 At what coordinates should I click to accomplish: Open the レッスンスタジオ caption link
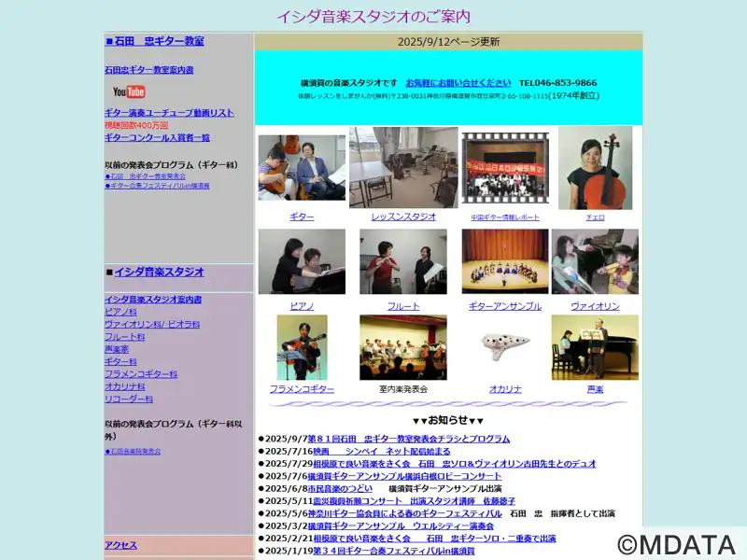click(x=403, y=217)
